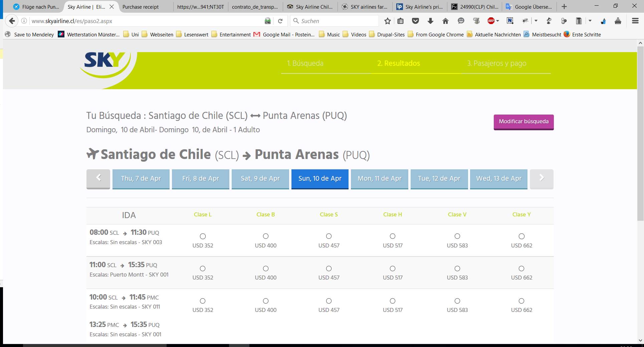The width and height of the screenshot is (644, 347).
Task: Show earlier dates with left chevron
Action: 98,179
